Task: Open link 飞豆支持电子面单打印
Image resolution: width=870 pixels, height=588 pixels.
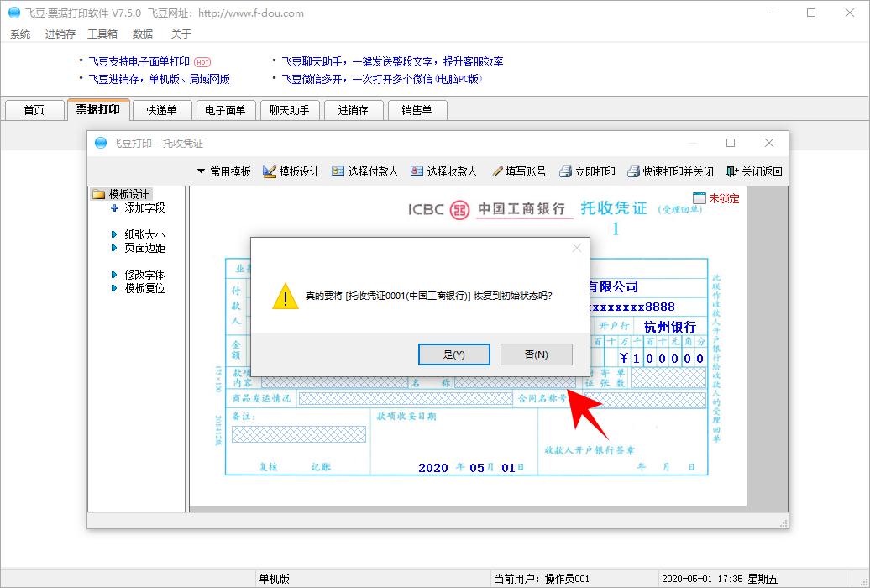Action: click(x=139, y=61)
